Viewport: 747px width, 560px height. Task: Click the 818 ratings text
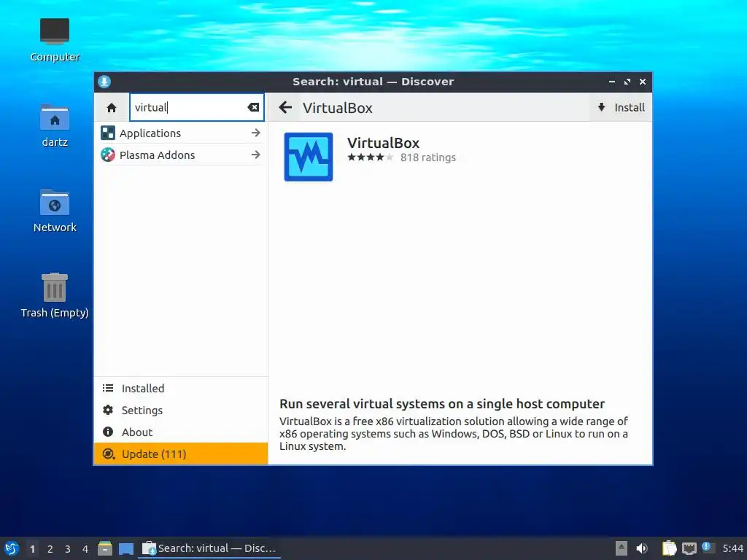tap(427, 157)
